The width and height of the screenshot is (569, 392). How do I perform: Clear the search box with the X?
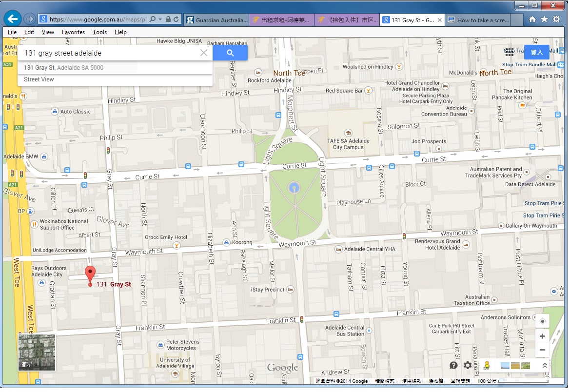204,53
